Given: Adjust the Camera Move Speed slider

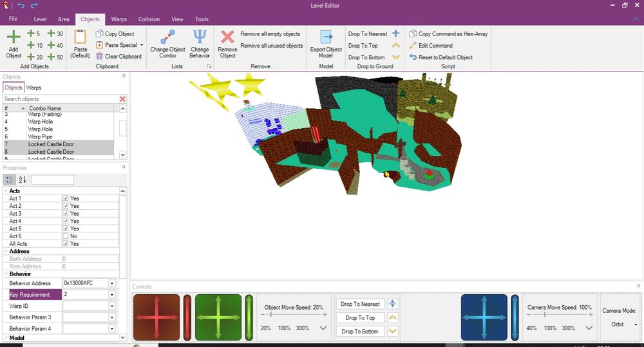Looking at the screenshot, I should (560, 315).
